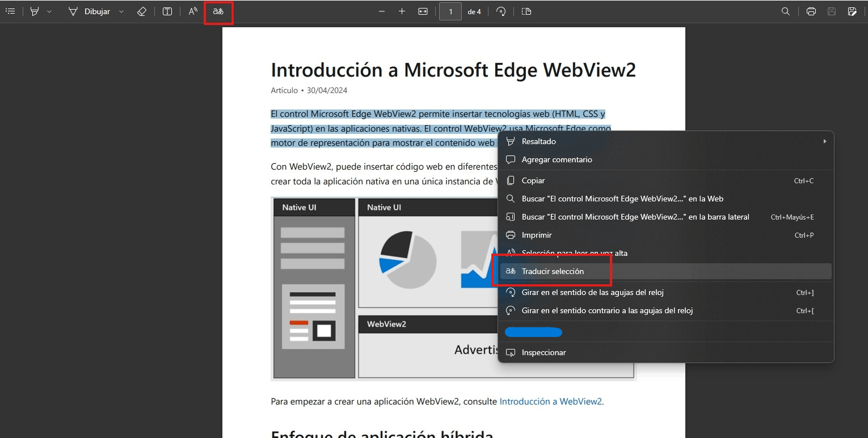Click the Print icon in toolbar
Image resolution: width=868 pixels, height=438 pixels.
811,11
